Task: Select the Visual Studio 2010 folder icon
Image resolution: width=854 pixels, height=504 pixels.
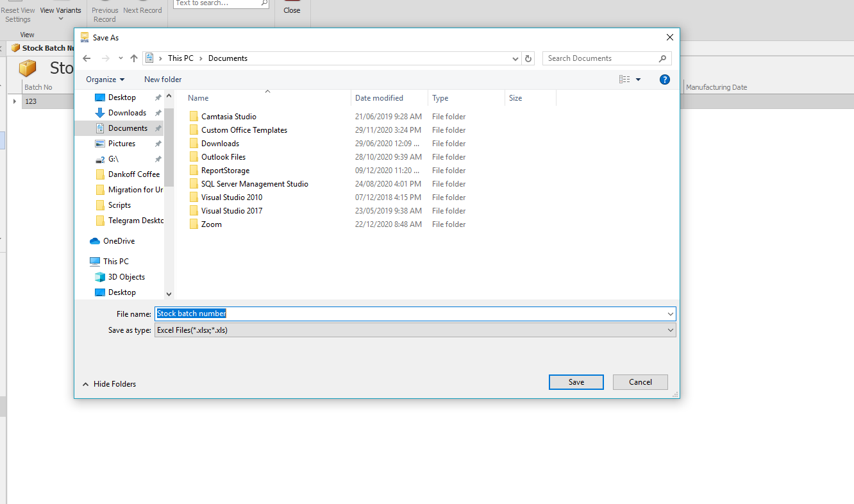Action: point(194,197)
